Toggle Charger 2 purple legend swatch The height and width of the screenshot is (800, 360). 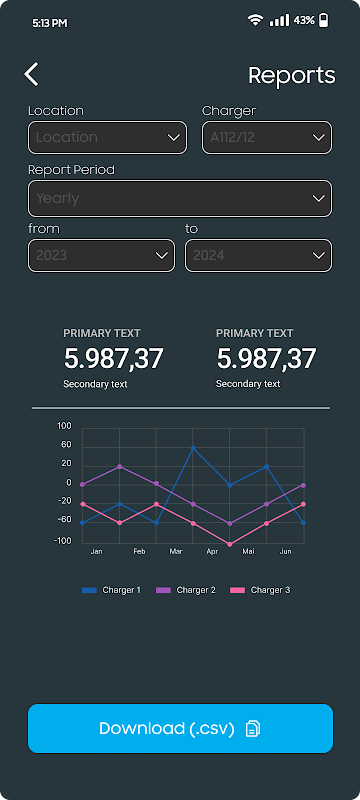coord(163,590)
